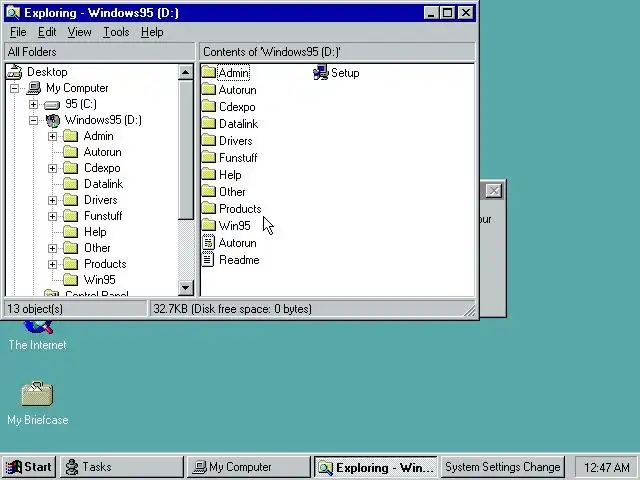Open the View menu
Image resolution: width=640 pixels, height=480 pixels.
(79, 32)
